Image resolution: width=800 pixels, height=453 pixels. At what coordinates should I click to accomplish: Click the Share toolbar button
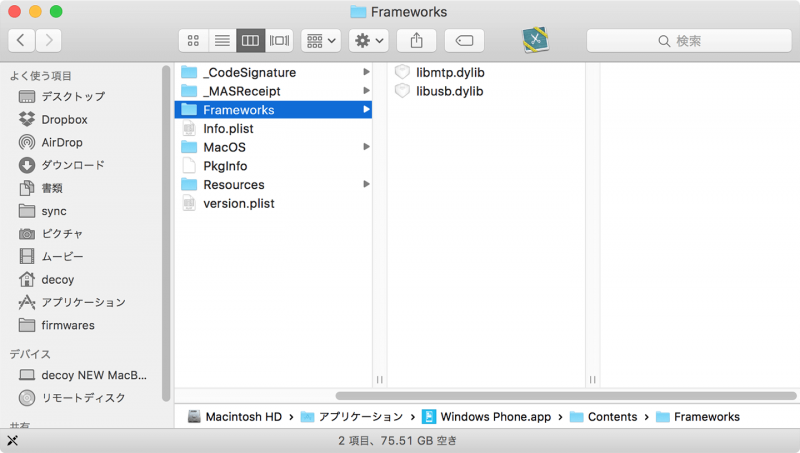pyautogui.click(x=416, y=40)
